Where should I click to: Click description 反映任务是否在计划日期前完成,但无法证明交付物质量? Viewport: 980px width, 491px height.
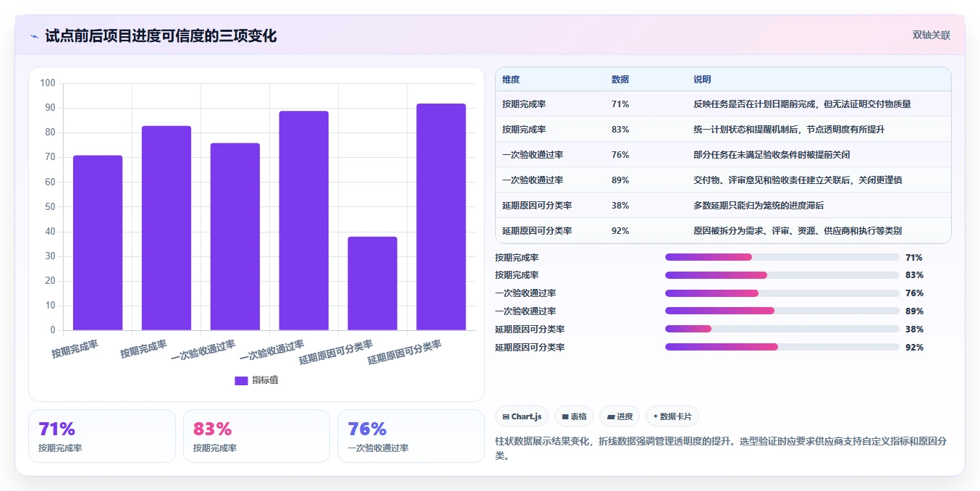(802, 104)
